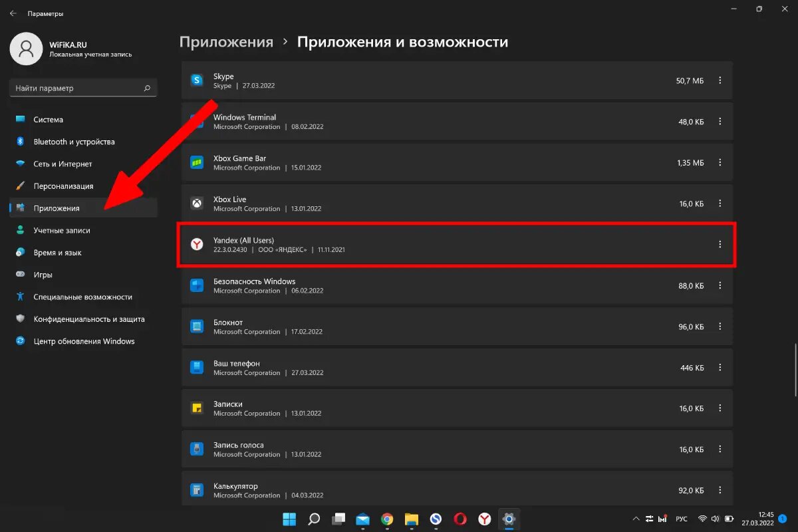Open Учетные записи settings
Screen dimensions: 798x532
tap(83, 230)
